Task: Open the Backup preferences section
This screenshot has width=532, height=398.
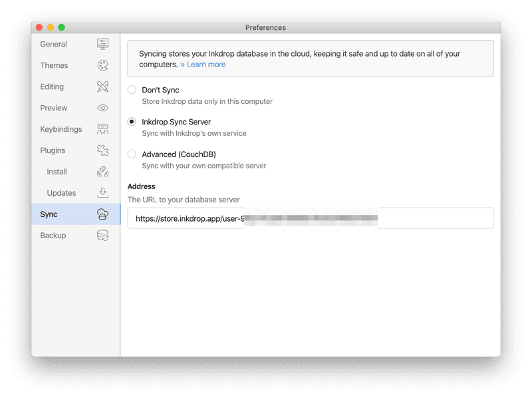Action: 53,236
